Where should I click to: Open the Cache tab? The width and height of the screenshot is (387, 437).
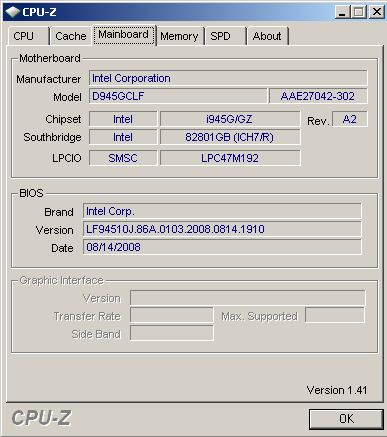(71, 36)
